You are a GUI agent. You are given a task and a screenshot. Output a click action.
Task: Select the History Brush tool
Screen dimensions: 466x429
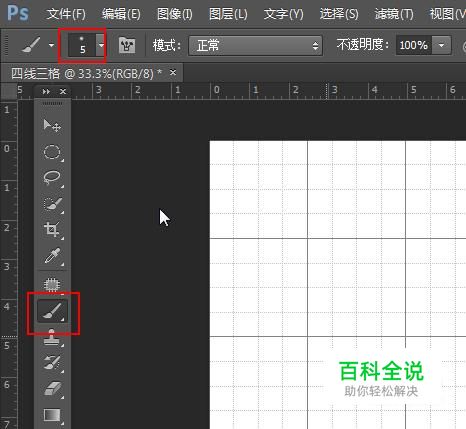[x=52, y=363]
